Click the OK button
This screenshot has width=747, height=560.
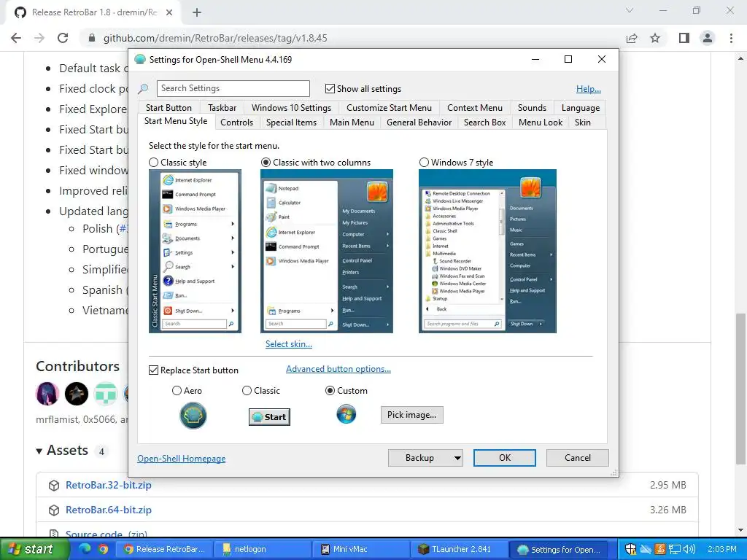point(505,458)
